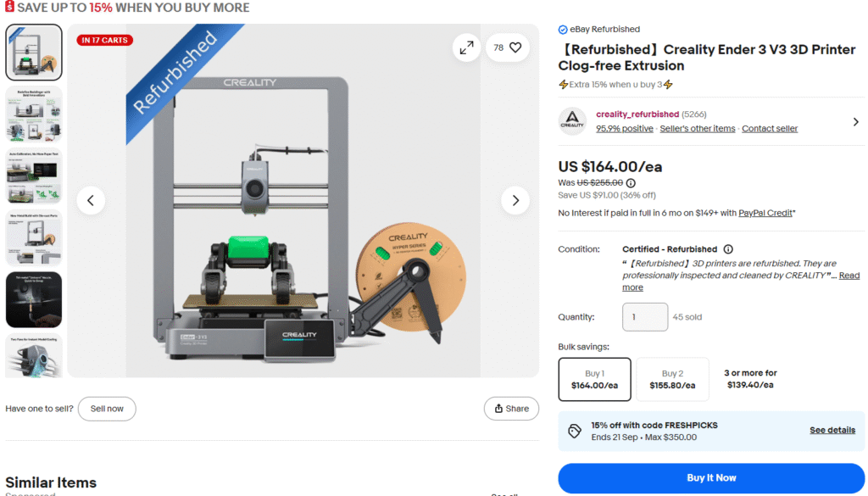Click the Save US $91.00 (36% off) text
The width and height of the screenshot is (868, 496).
(x=607, y=195)
